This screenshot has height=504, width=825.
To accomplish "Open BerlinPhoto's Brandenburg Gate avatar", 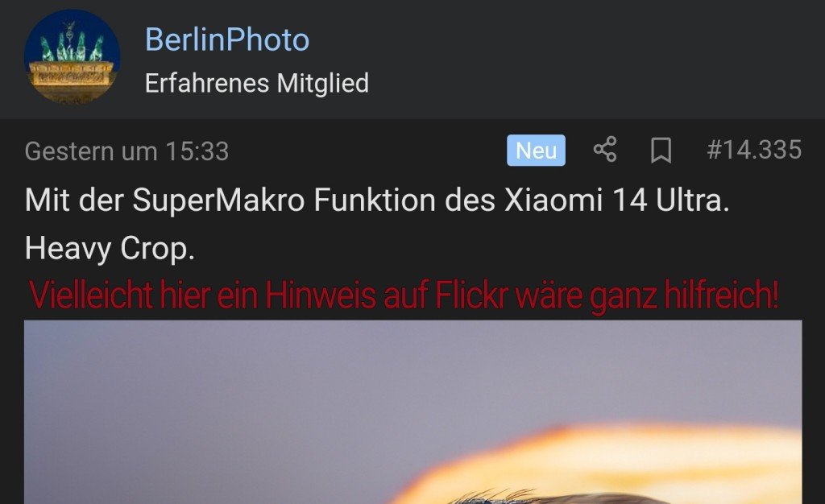I will (72, 56).
